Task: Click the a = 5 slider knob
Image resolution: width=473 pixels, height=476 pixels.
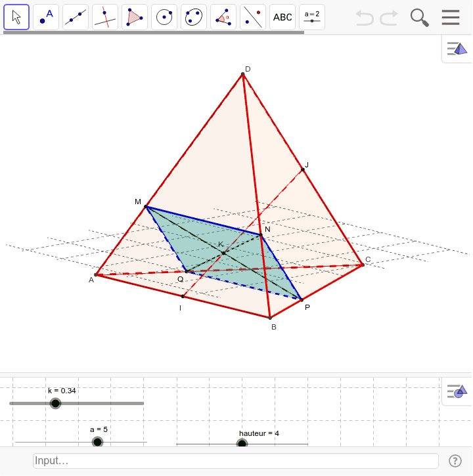Action: [97, 442]
